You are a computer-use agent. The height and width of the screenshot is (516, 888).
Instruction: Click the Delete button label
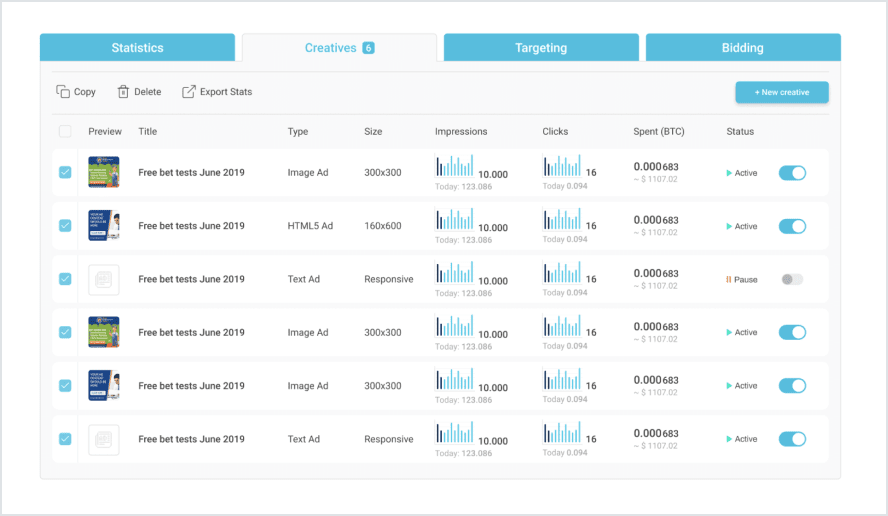[147, 92]
